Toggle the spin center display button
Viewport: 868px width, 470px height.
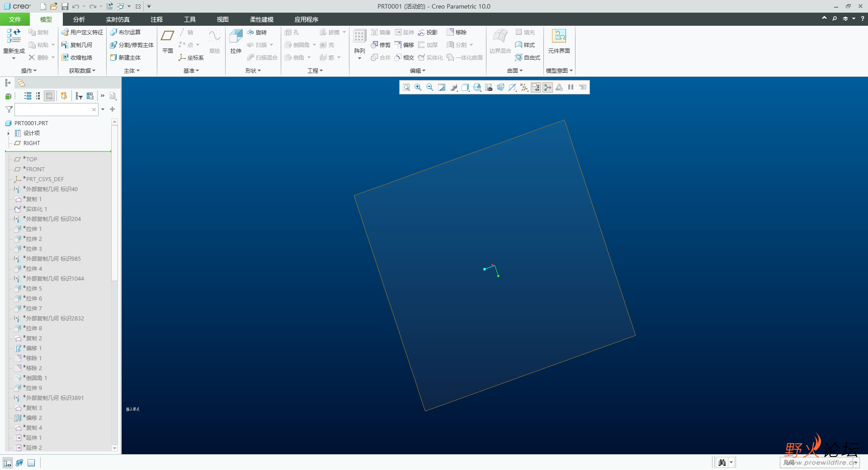coord(547,88)
